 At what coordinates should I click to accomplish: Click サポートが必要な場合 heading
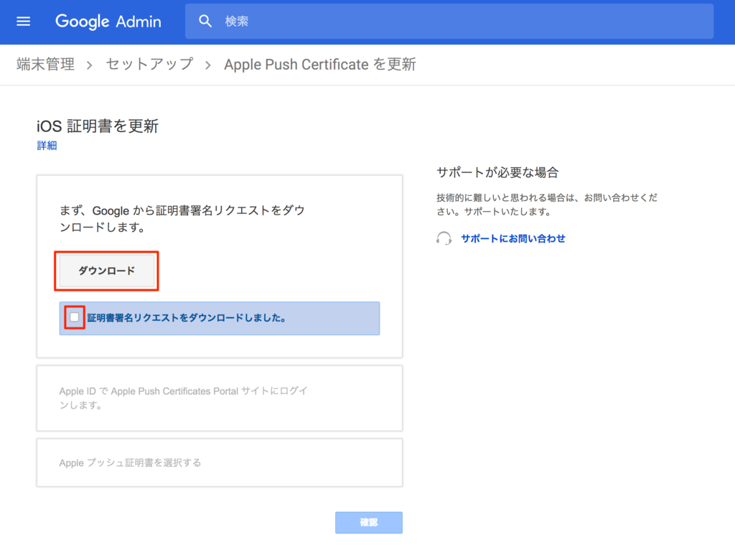point(497,172)
